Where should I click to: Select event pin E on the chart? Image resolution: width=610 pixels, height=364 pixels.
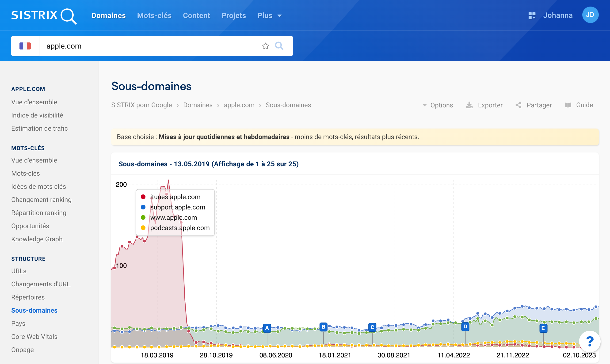(543, 328)
